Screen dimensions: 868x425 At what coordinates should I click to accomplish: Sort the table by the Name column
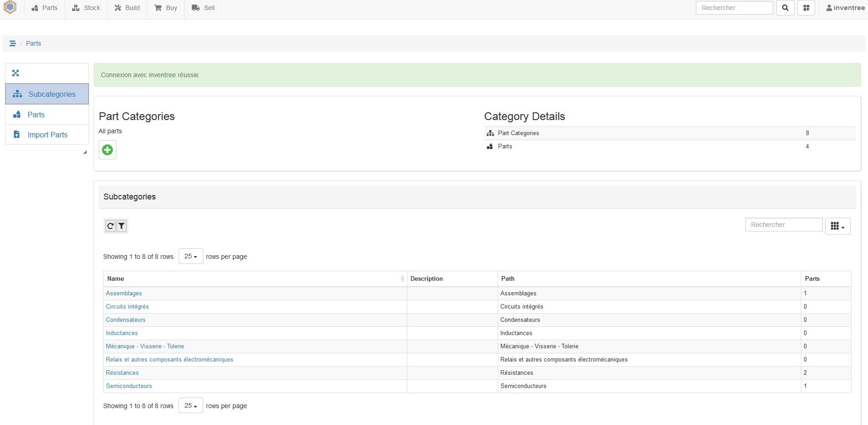[x=116, y=278]
